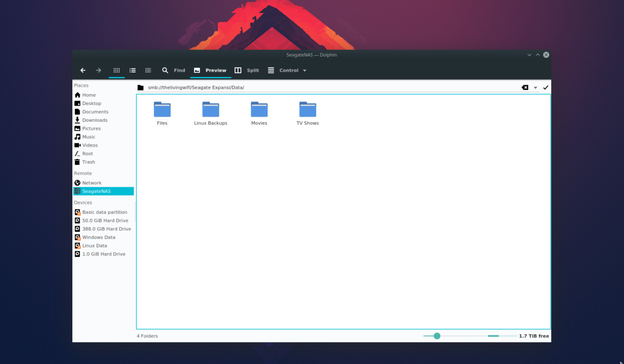Image resolution: width=624 pixels, height=364 pixels.
Task: Maximize the Dolphin window
Action: [538, 55]
